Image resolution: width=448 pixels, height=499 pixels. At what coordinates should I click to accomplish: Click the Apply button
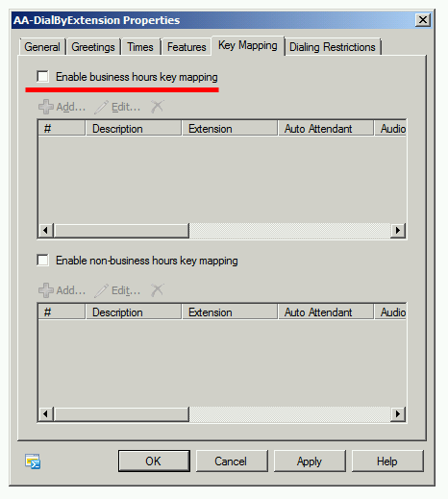310,461
